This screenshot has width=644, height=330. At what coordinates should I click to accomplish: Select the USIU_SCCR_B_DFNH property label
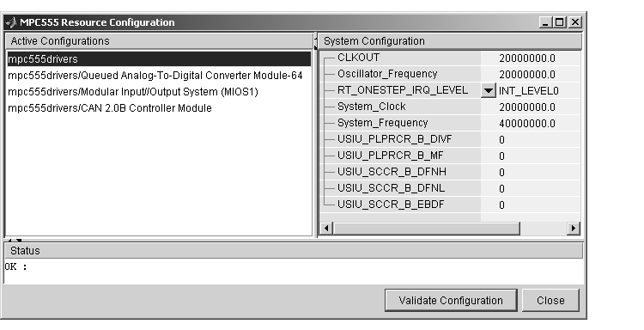tap(392, 172)
